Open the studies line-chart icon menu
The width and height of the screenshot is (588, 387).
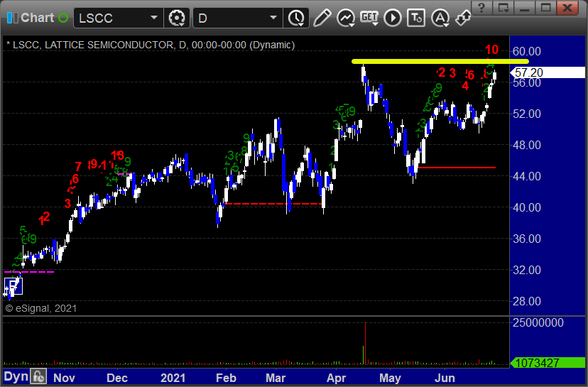[x=345, y=18]
